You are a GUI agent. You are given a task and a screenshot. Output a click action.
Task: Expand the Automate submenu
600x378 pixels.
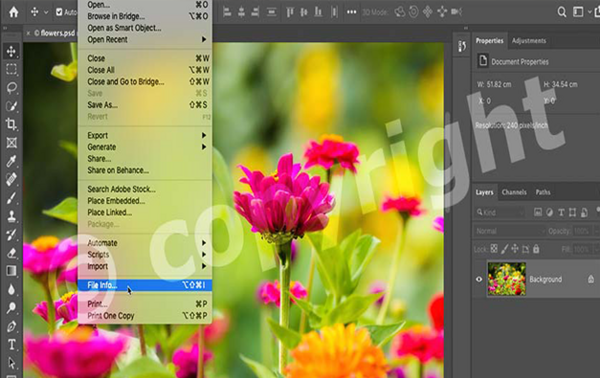coord(145,243)
